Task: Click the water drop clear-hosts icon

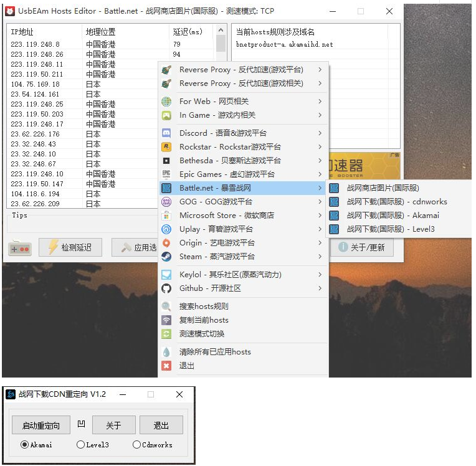Action: click(166, 352)
